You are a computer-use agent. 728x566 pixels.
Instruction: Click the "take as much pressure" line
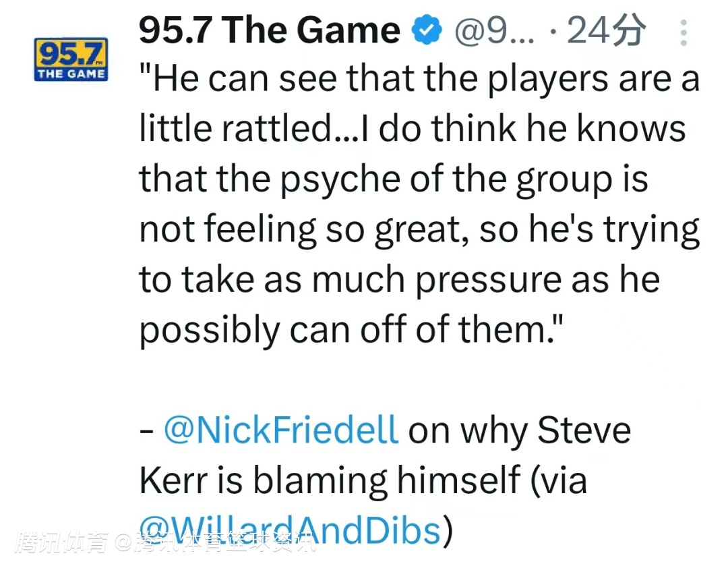click(x=399, y=280)
